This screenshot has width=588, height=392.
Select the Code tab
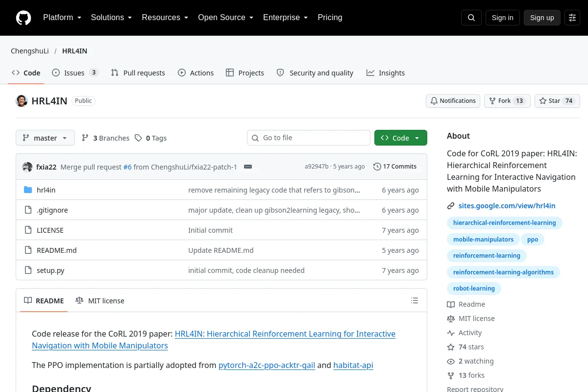point(26,73)
